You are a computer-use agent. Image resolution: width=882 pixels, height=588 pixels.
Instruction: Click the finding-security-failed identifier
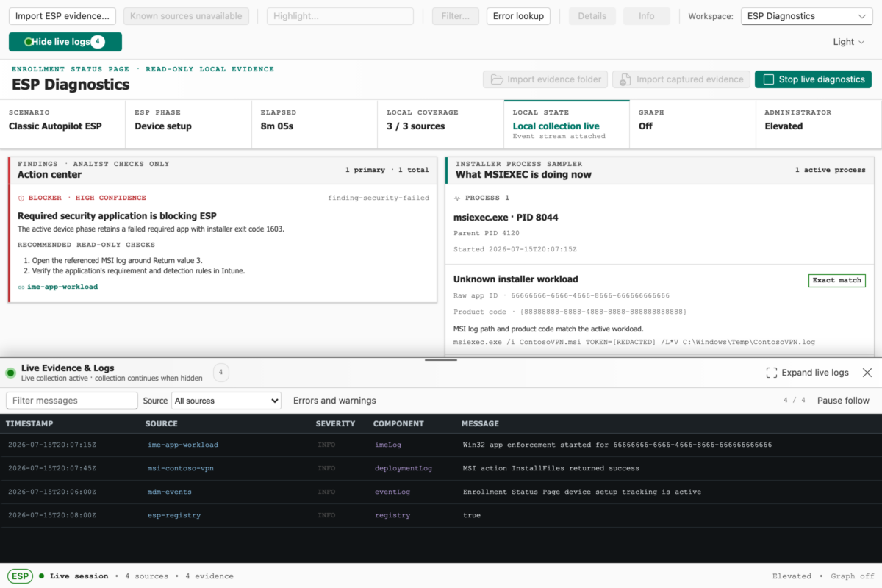tap(379, 198)
